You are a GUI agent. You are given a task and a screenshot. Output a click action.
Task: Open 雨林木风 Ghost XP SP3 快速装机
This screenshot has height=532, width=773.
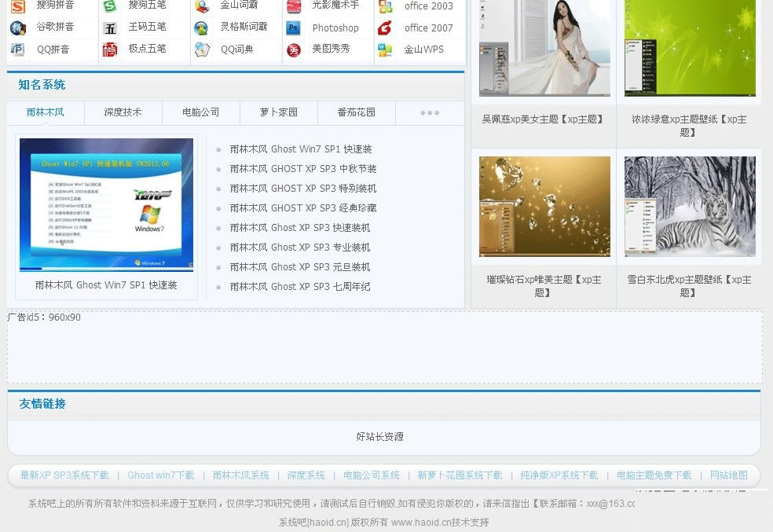click(x=300, y=228)
